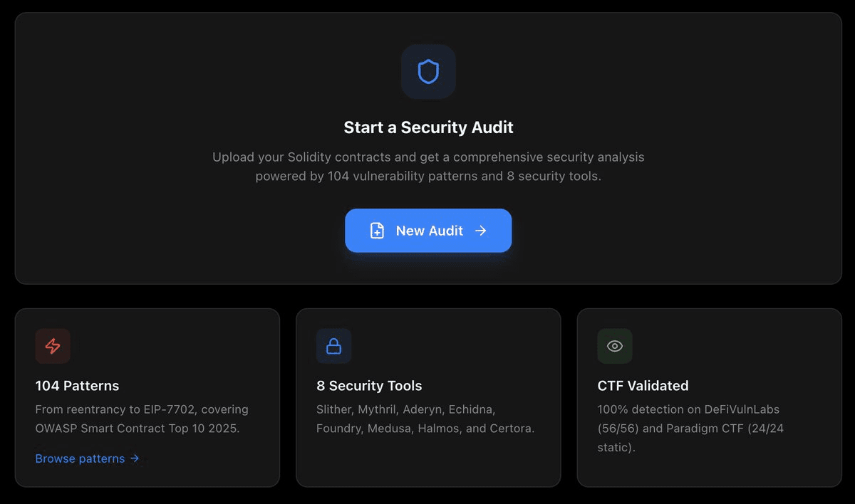The height and width of the screenshot is (504, 855).
Task: Click the OWASP Smart Contract Top 10 text
Action: [138, 429]
